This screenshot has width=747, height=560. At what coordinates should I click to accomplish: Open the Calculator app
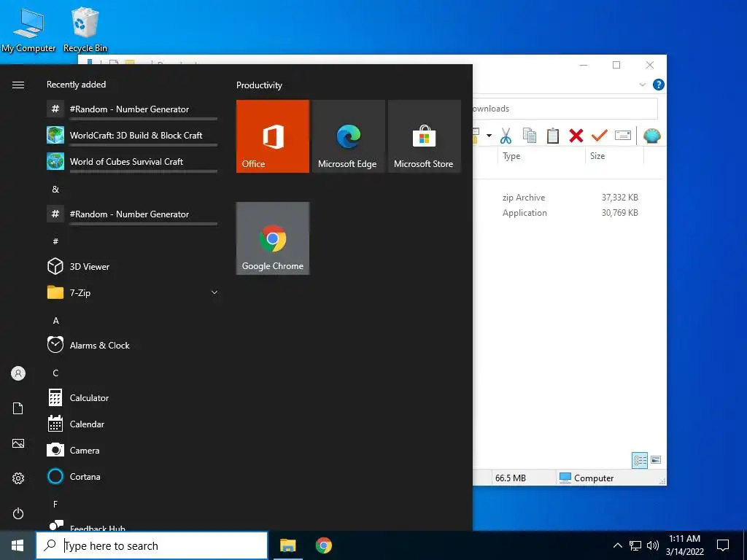[x=132, y=397]
